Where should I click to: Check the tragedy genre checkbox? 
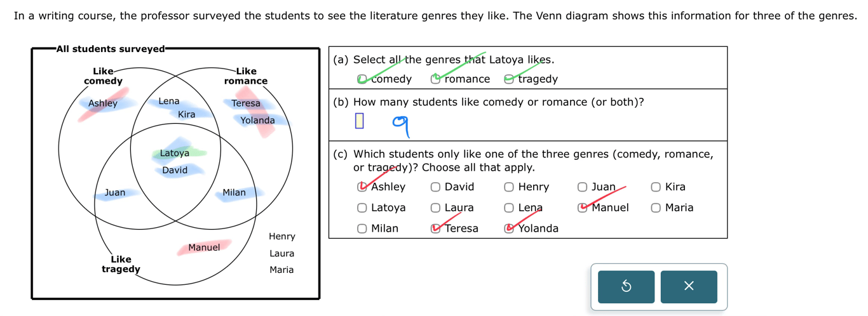coord(509,79)
